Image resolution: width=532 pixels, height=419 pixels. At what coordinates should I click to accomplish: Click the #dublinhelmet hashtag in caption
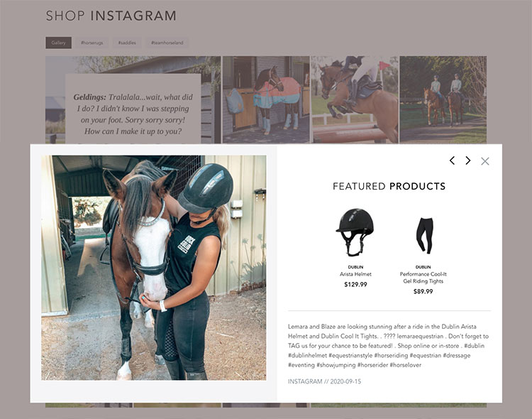(307, 356)
